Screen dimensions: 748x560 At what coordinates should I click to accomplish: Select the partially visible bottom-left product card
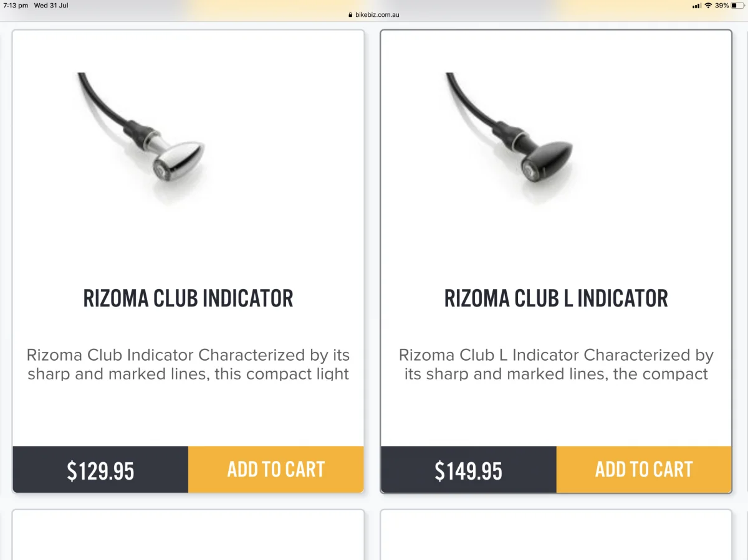pyautogui.click(x=188, y=535)
